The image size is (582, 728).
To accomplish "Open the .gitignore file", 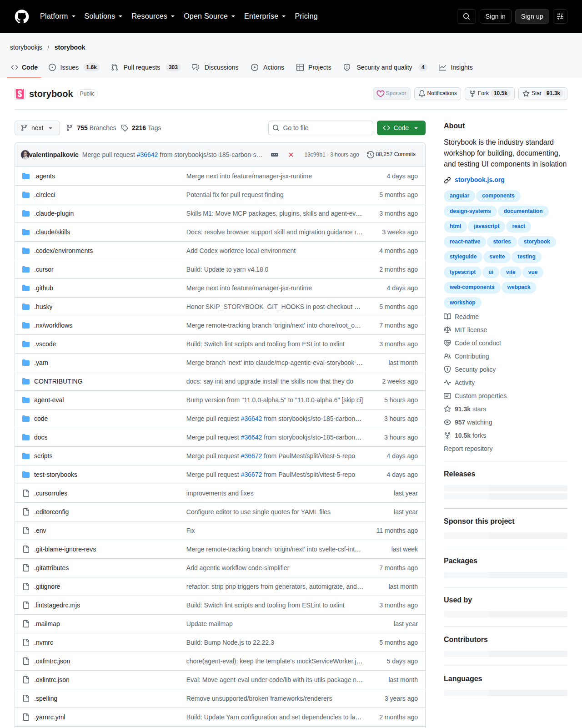I will pyautogui.click(x=47, y=586).
